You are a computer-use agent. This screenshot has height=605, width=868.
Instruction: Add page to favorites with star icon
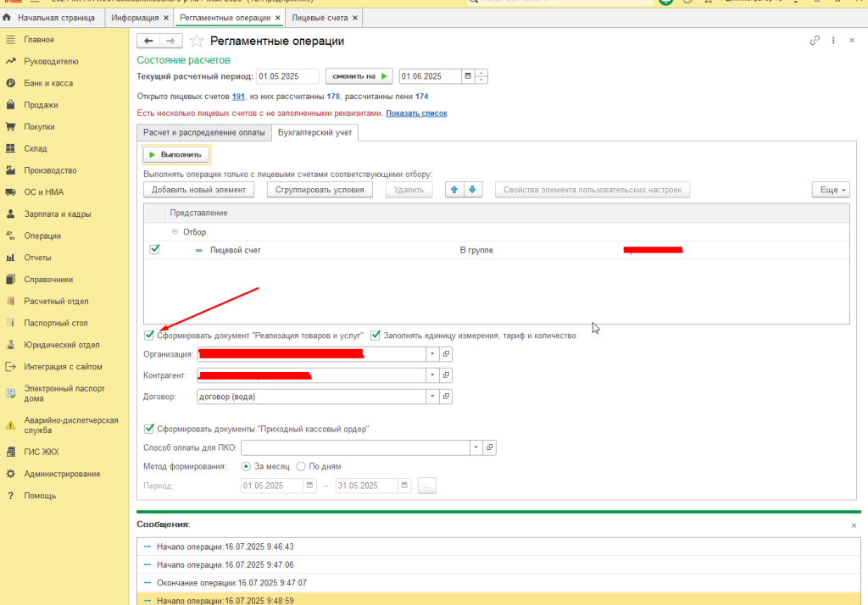[x=197, y=41]
